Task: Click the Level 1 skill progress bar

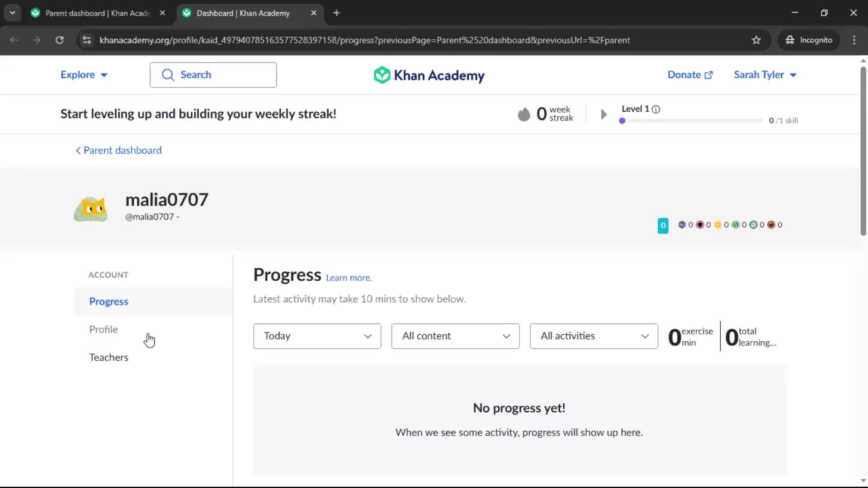Action: coord(691,121)
